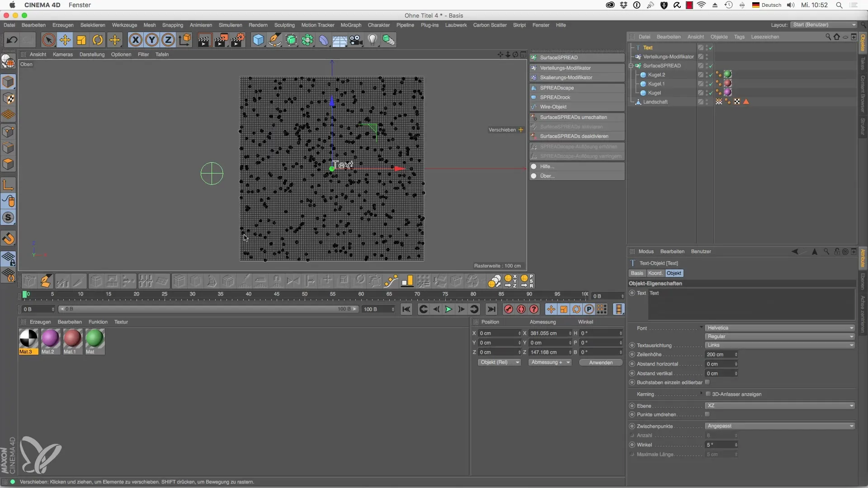Enable the Axis mode tool
This screenshot has width=868, height=488.
pyautogui.click(x=8, y=185)
